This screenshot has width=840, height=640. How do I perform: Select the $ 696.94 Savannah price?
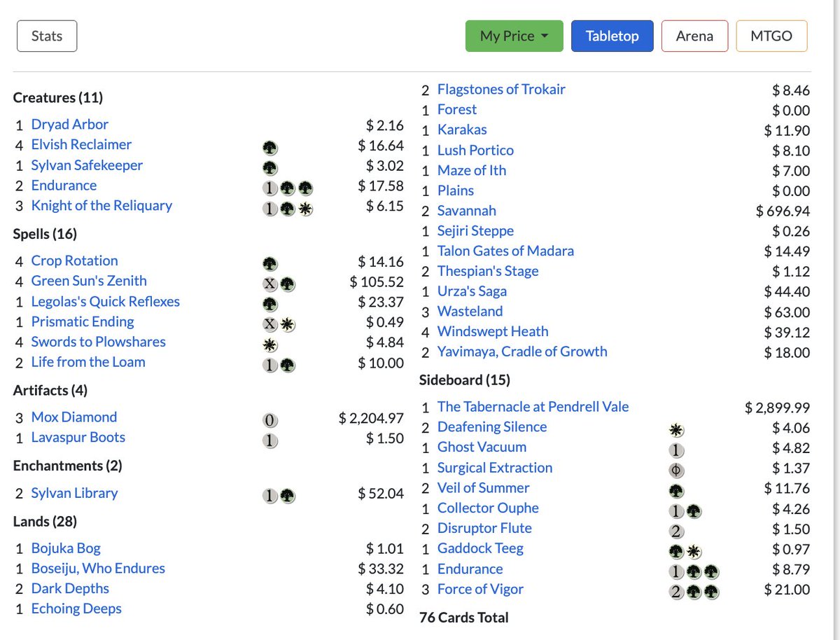point(783,211)
